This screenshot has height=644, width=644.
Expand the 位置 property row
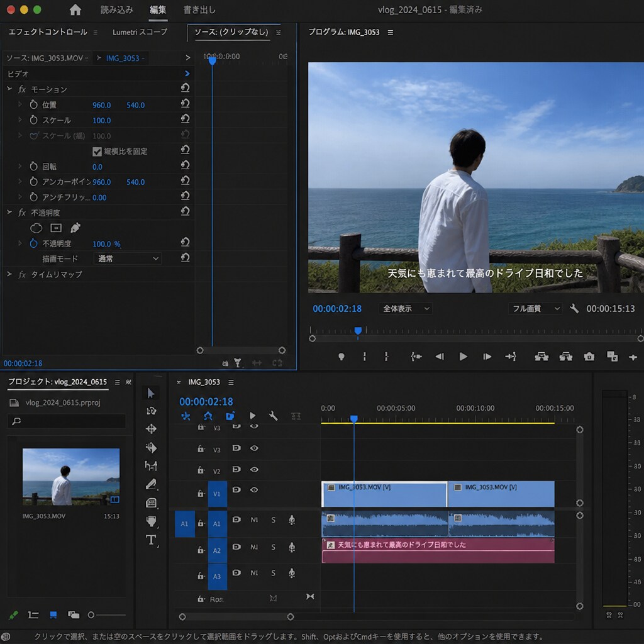[19, 105]
